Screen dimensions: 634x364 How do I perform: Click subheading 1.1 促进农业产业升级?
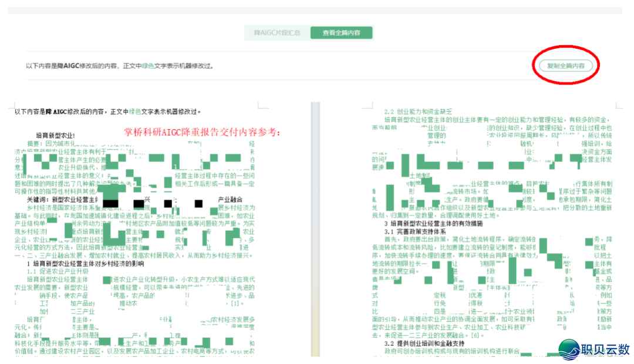pyautogui.click(x=58, y=271)
